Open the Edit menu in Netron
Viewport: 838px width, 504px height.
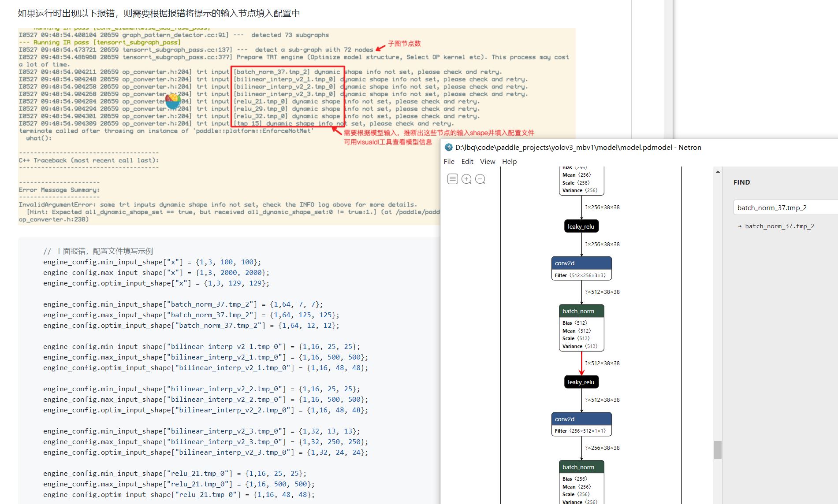pyautogui.click(x=467, y=161)
